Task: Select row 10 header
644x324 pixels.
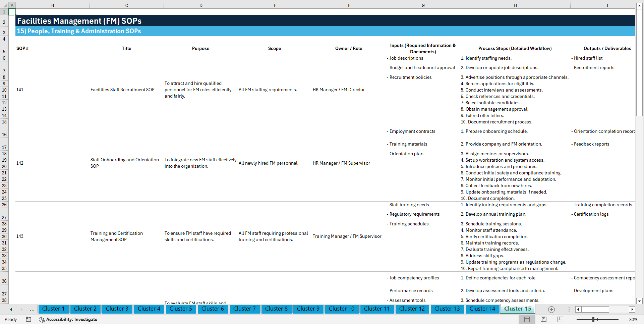Action: coord(4,90)
